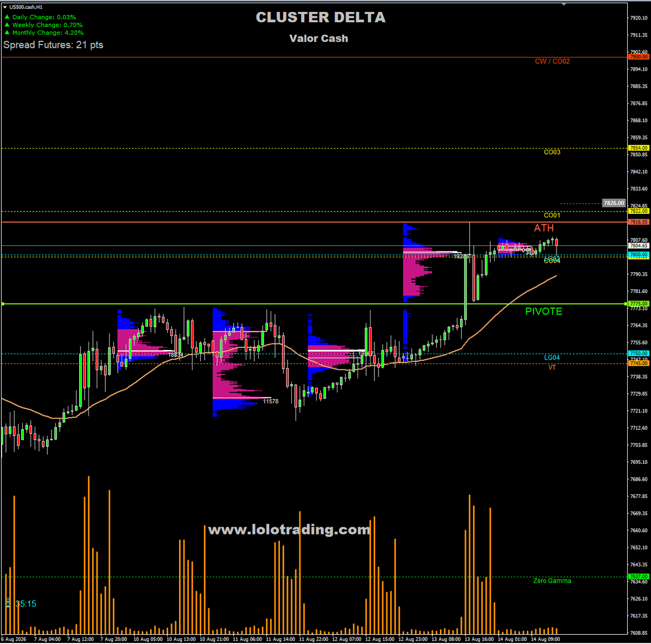The width and height of the screenshot is (651, 644).
Task: Click the 7729.85 price scale label
Action: 639,394
